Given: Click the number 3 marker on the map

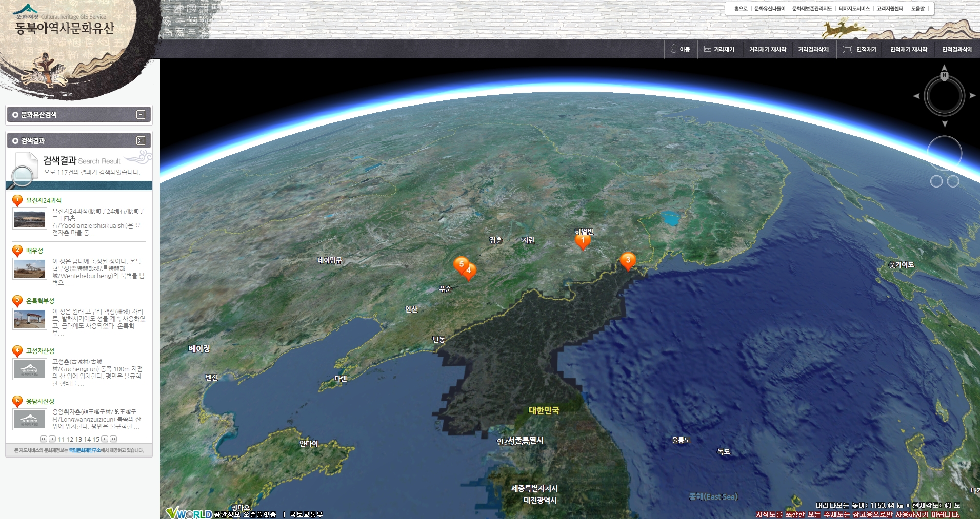Looking at the screenshot, I should point(628,261).
